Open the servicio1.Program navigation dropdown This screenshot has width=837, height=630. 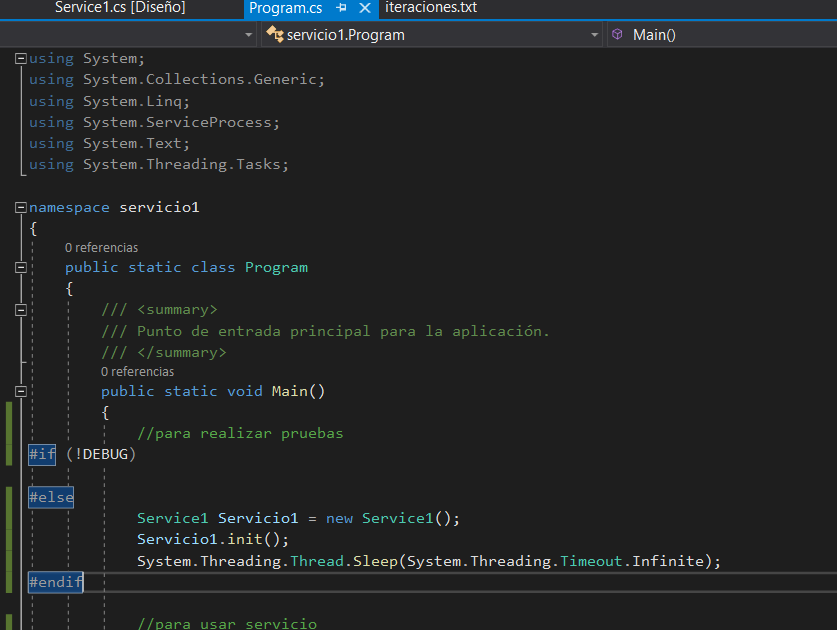click(594, 34)
